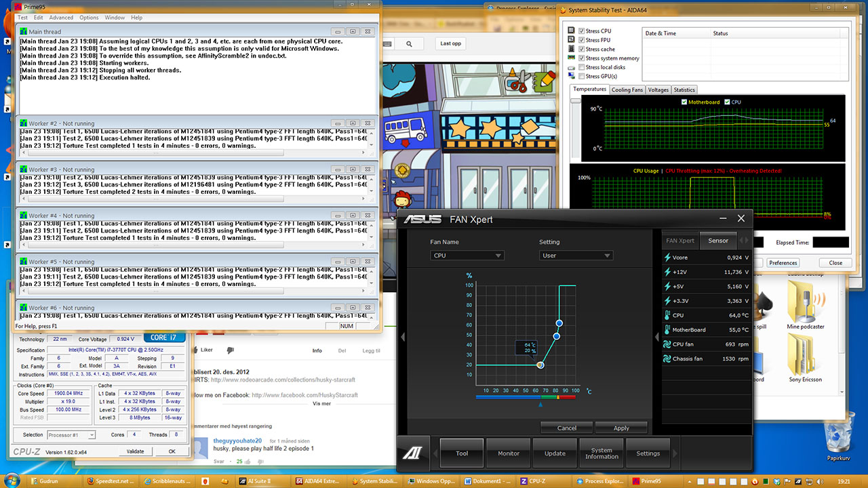Click the Last opp button in the browser
868x488 pixels.
coord(451,43)
